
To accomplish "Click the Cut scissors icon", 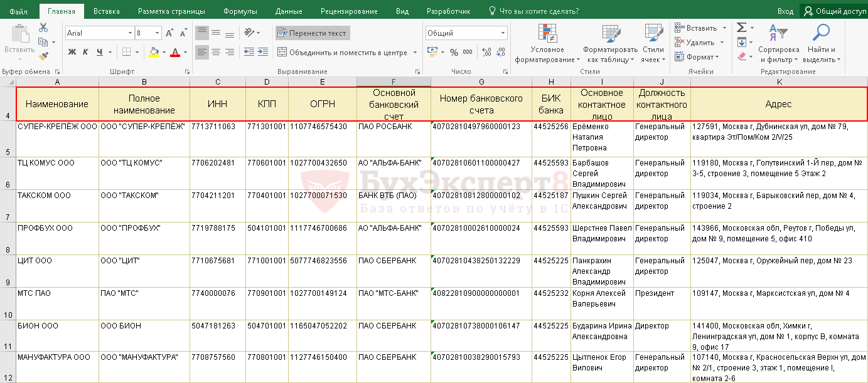I will click(43, 28).
